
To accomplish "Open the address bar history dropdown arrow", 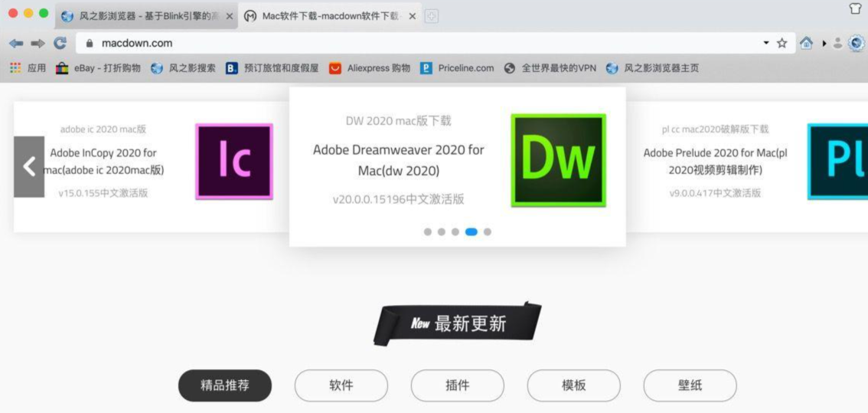I will 766,43.
